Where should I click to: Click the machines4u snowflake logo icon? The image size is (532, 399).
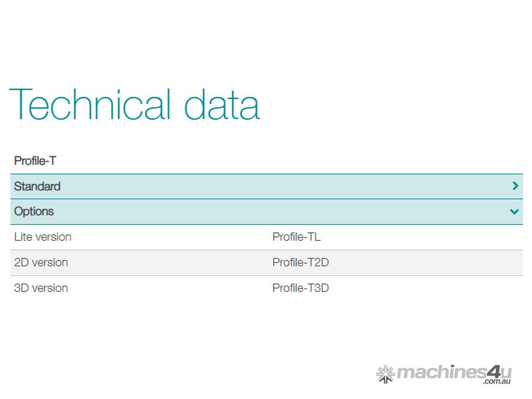tap(385, 374)
